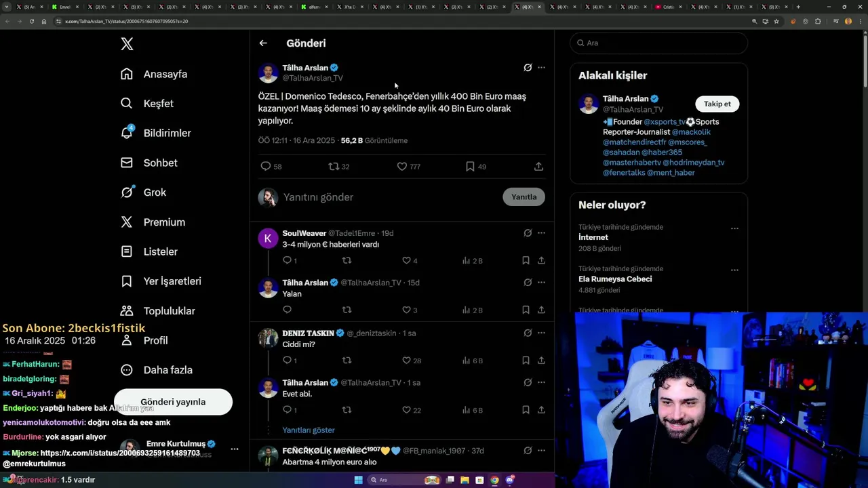Open a new browser tab
The height and width of the screenshot is (488, 868).
798,7
